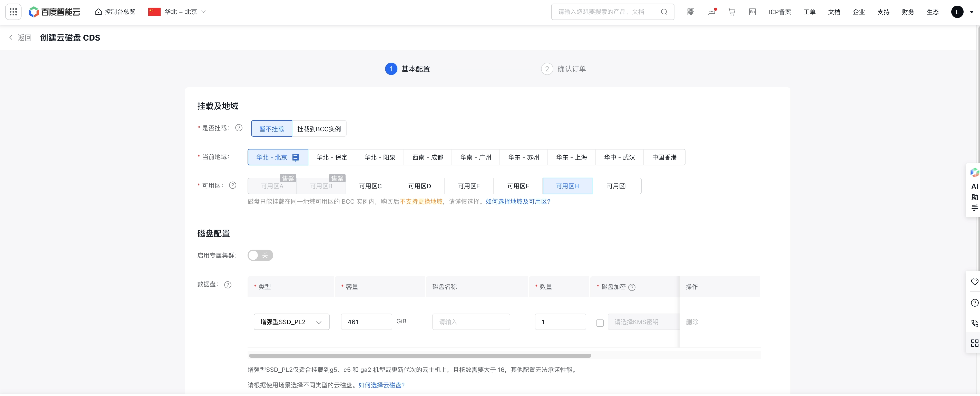Screen dimensions: 980x396
Task: Open disk type dropdown 增强型SSD_PL2
Action: click(291, 322)
